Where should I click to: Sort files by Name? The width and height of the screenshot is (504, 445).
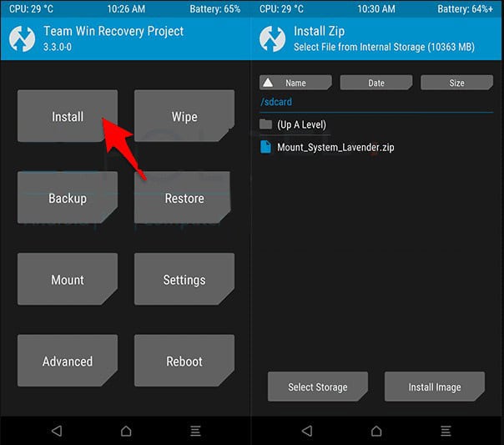295,83
